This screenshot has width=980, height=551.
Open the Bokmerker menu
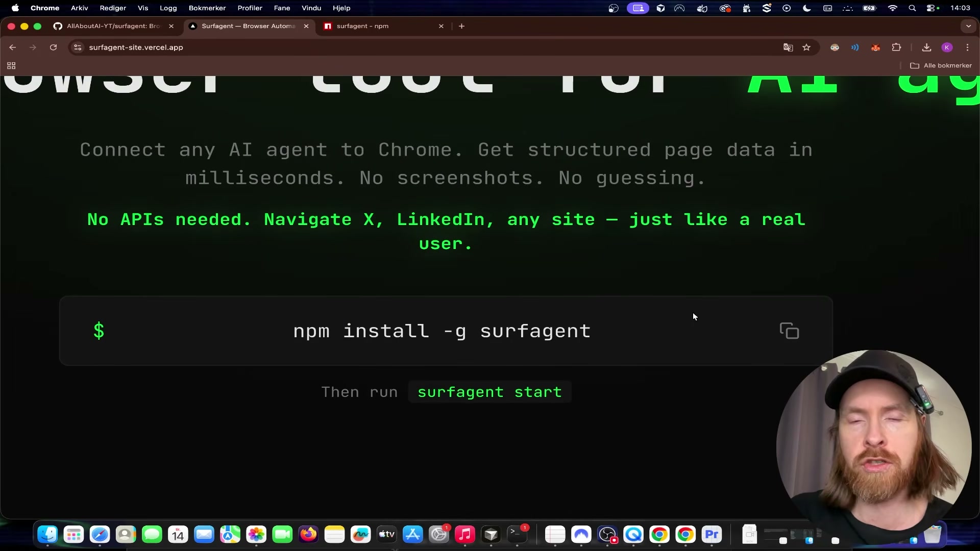tap(207, 8)
